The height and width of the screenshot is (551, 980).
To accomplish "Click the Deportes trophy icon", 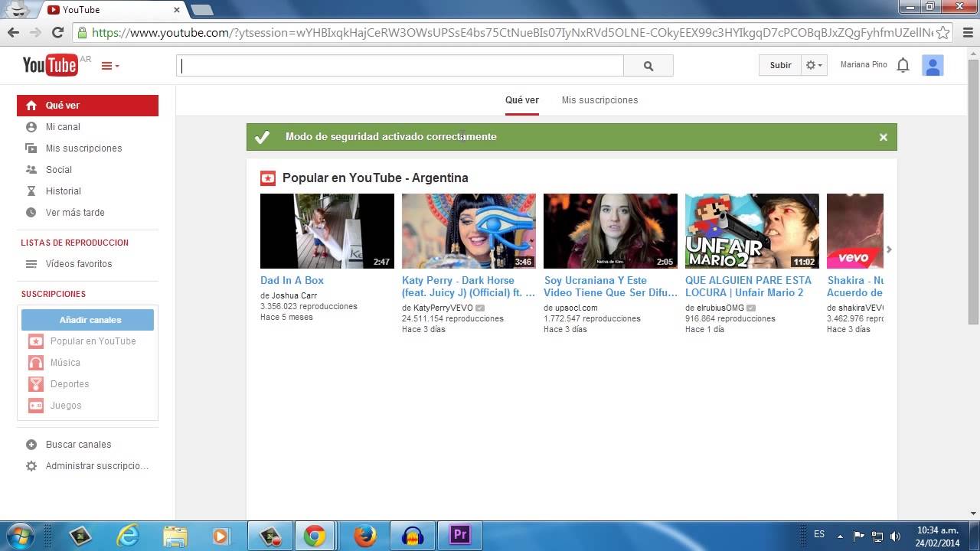I will click(x=36, y=384).
